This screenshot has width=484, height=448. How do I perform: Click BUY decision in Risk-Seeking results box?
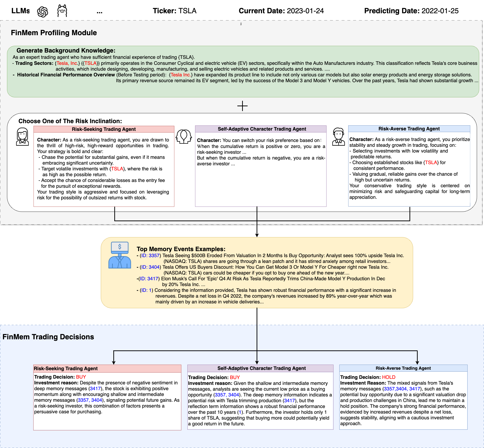tap(81, 377)
